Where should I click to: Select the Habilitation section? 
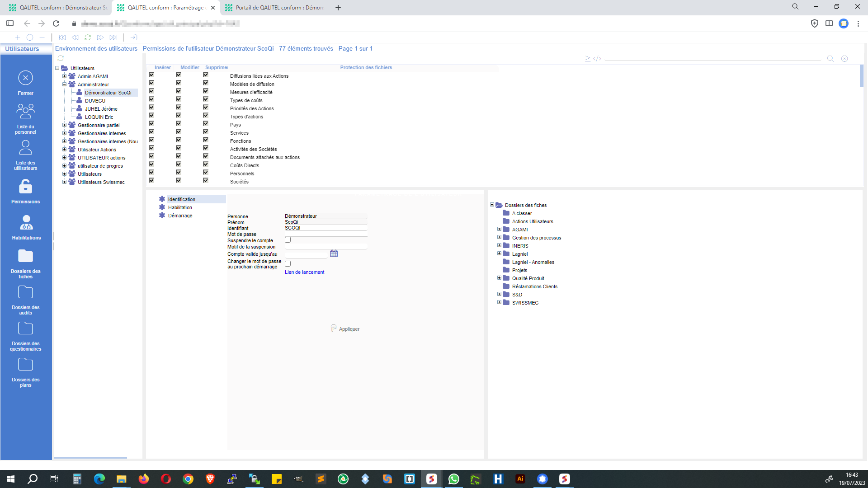[180, 207]
